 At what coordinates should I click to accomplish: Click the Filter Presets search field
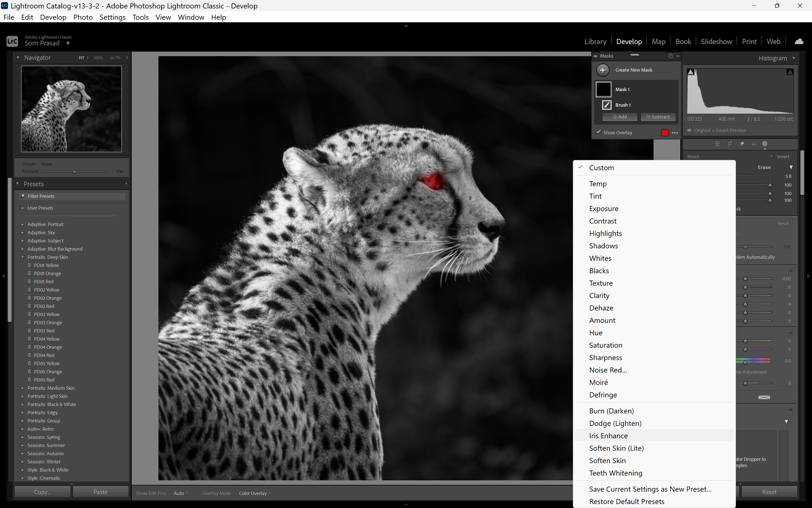(72, 196)
